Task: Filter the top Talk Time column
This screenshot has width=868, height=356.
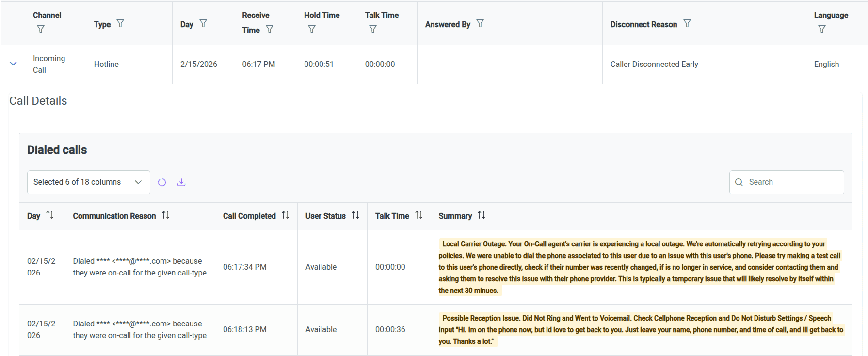Action: [373, 30]
